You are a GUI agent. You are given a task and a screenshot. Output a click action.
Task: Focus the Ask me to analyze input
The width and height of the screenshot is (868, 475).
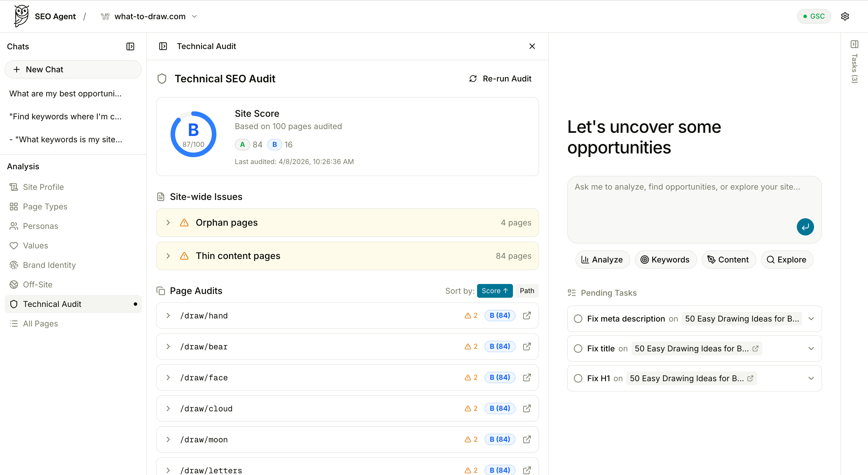click(x=694, y=209)
